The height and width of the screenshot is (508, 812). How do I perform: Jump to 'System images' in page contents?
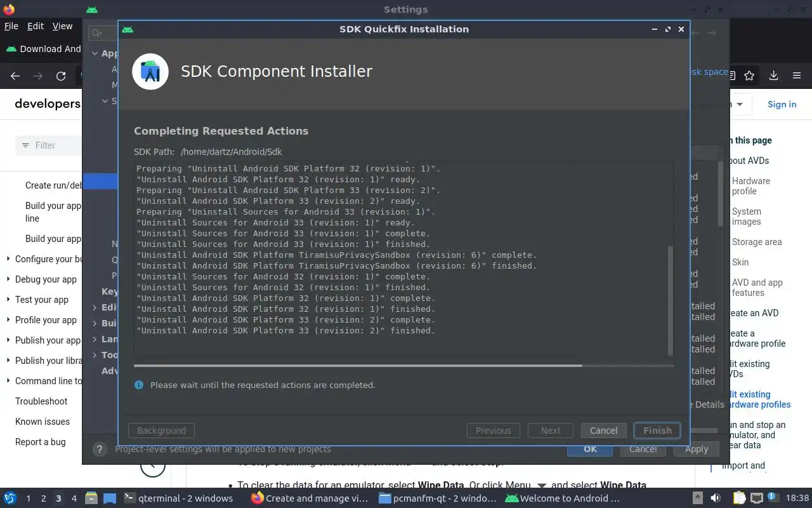coord(747,217)
